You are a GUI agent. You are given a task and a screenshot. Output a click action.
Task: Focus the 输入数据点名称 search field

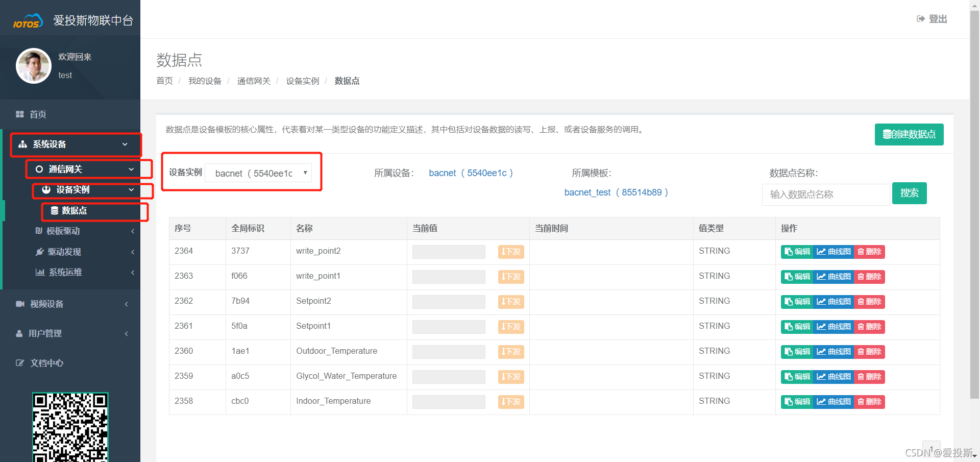tap(825, 194)
